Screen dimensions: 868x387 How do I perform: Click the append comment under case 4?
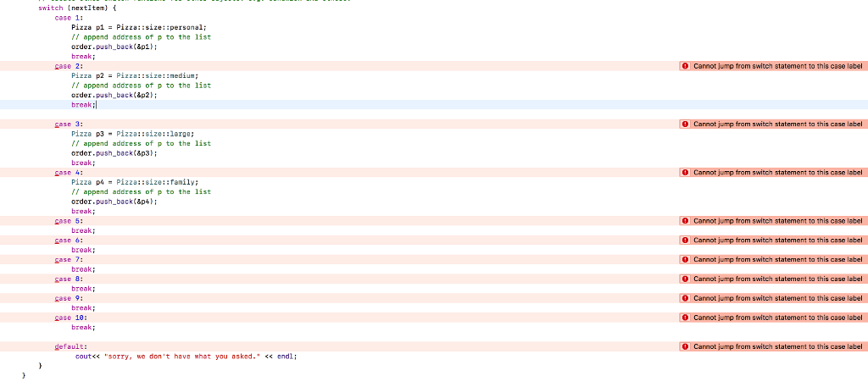point(142,192)
